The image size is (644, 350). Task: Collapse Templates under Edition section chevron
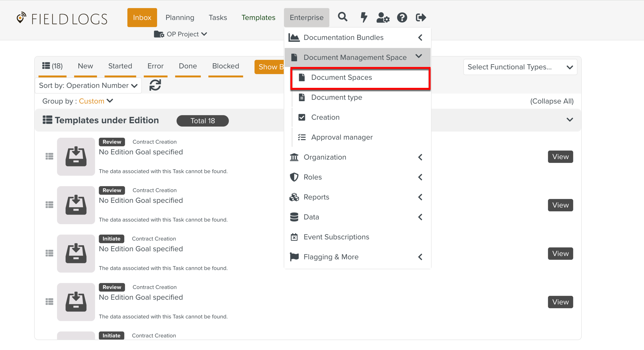(570, 120)
